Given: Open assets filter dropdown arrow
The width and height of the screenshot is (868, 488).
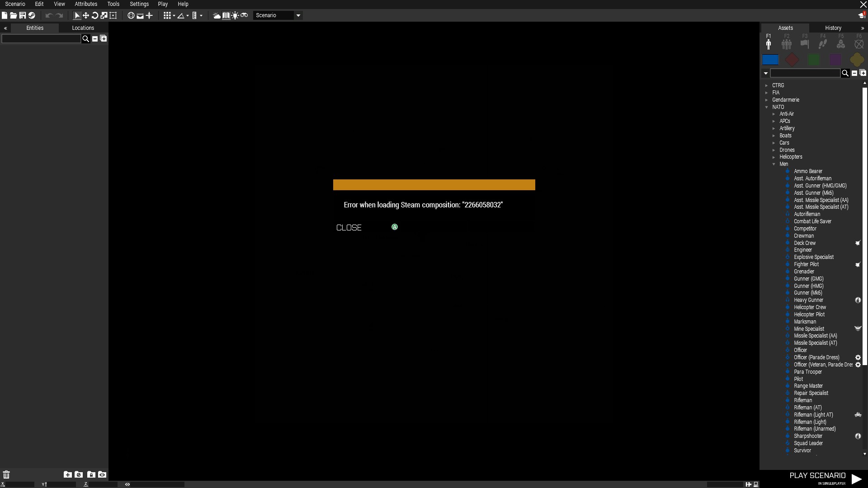Looking at the screenshot, I should click(x=766, y=73).
